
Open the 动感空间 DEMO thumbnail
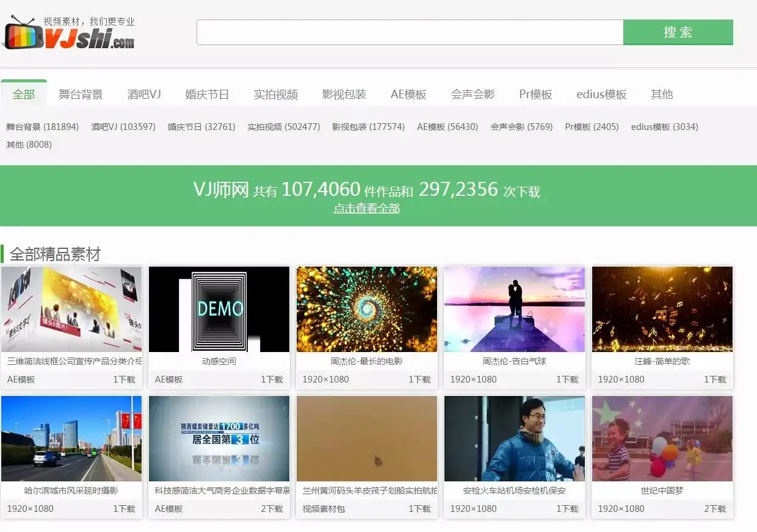pos(219,309)
